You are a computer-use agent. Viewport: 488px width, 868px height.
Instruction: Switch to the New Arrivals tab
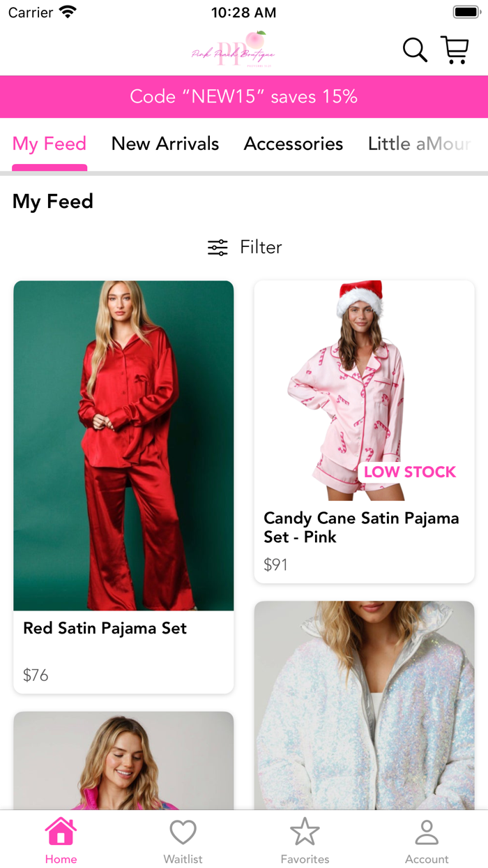tap(165, 144)
